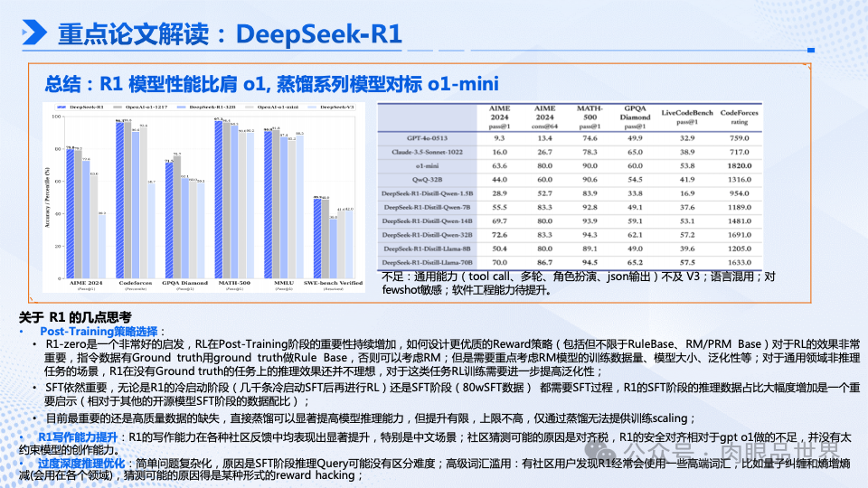Click the 1189.0 rating cell
Screen dimensions: 868x488
pos(739,208)
